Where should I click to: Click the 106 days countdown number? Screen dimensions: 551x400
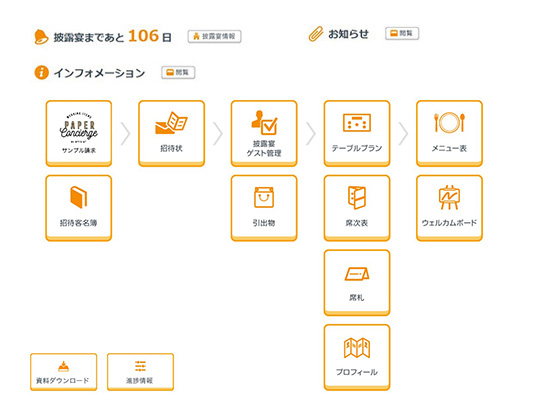(143, 36)
